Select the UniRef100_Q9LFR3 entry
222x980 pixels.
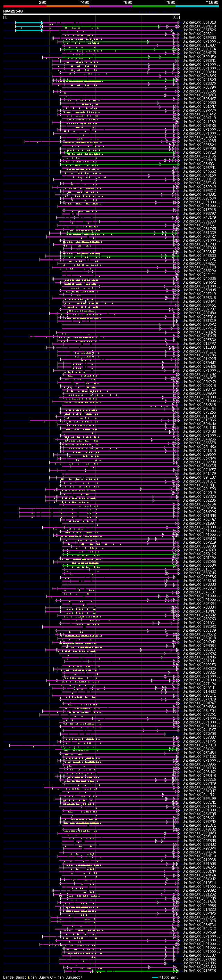tap(199, 489)
